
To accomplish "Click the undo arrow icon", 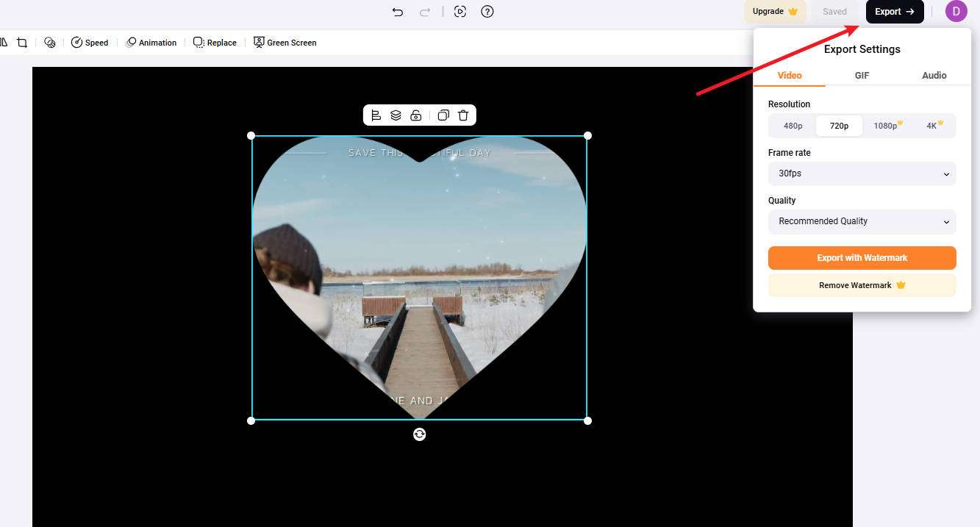I will (398, 12).
